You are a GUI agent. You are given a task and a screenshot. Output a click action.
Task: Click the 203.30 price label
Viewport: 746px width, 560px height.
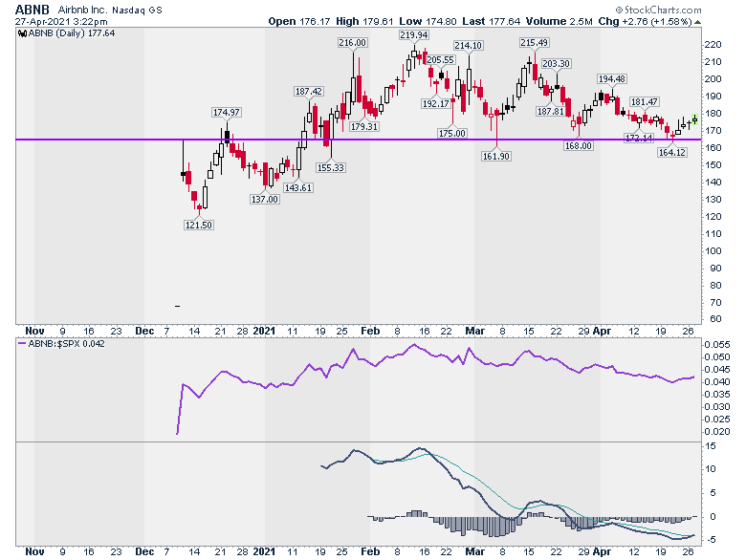(x=557, y=64)
